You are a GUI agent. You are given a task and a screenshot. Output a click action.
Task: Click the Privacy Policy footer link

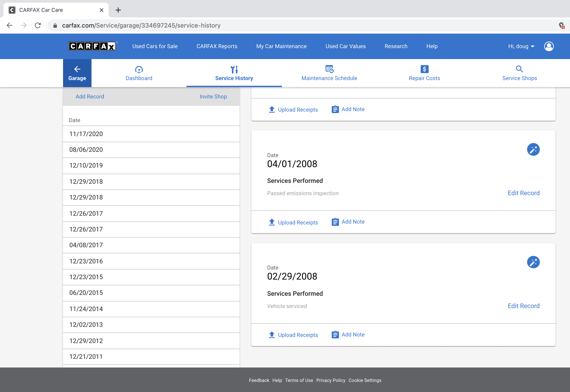[331, 380]
